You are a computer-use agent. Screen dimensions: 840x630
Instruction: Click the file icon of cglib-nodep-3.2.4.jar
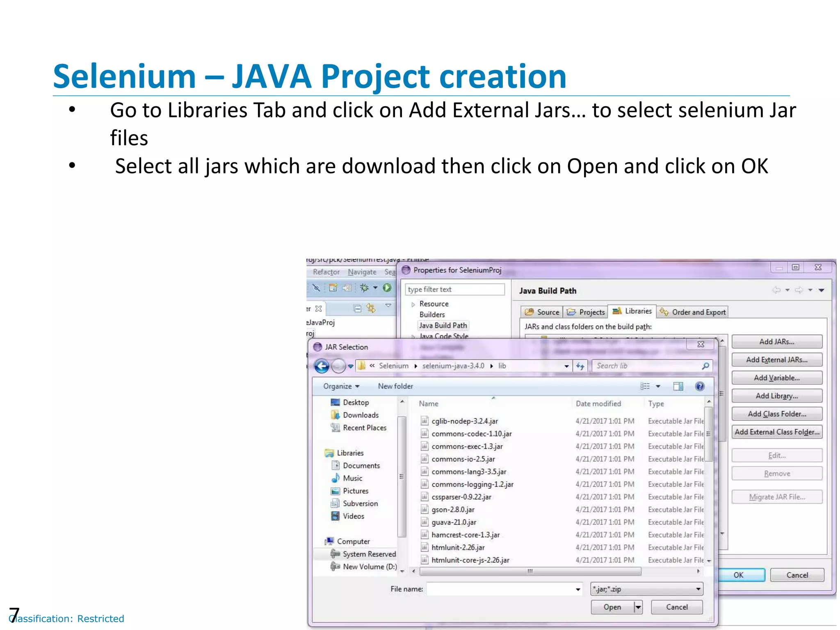coord(425,421)
